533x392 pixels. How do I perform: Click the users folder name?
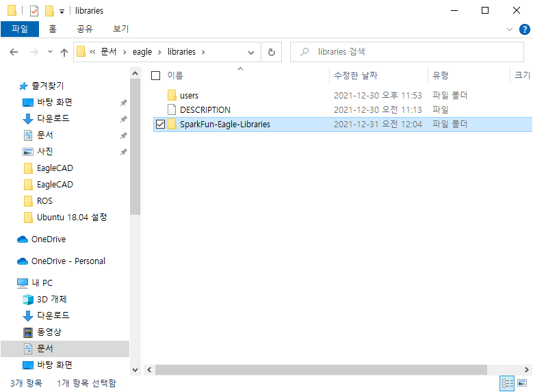189,96
